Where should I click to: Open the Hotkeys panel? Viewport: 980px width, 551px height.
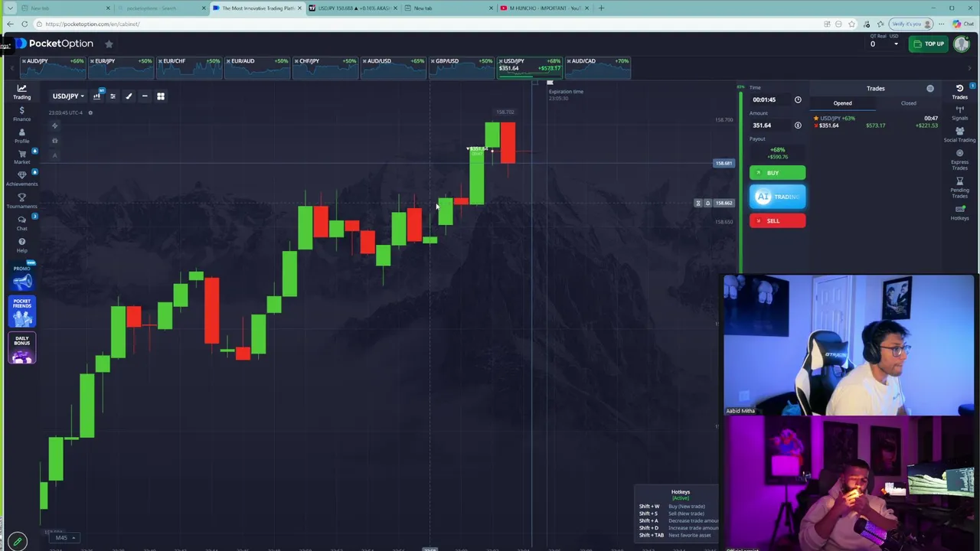tap(959, 213)
